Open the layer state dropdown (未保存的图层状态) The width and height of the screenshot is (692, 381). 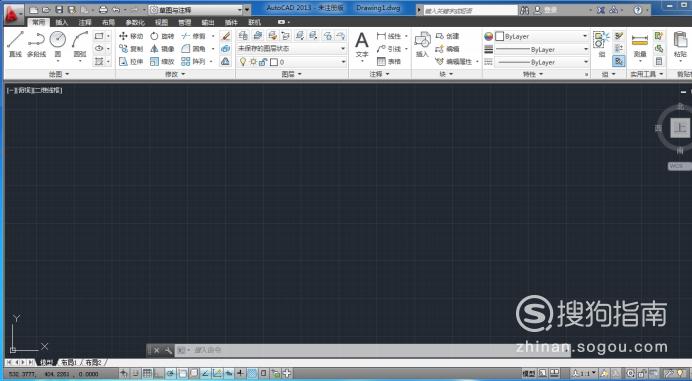tap(291, 49)
